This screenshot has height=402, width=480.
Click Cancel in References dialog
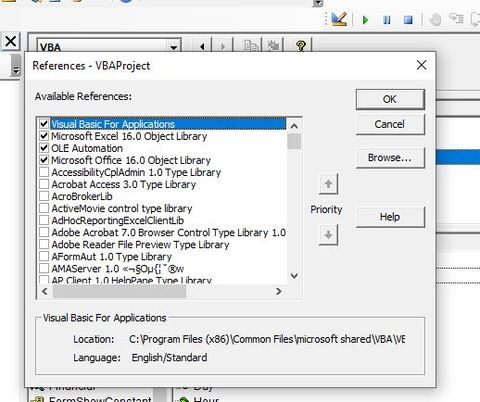[390, 124]
